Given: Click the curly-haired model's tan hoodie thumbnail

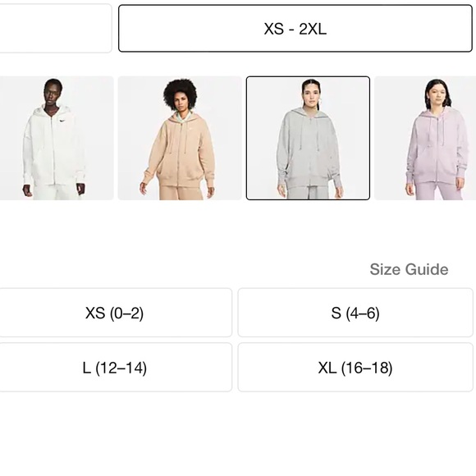Looking at the screenshot, I should point(180,138).
